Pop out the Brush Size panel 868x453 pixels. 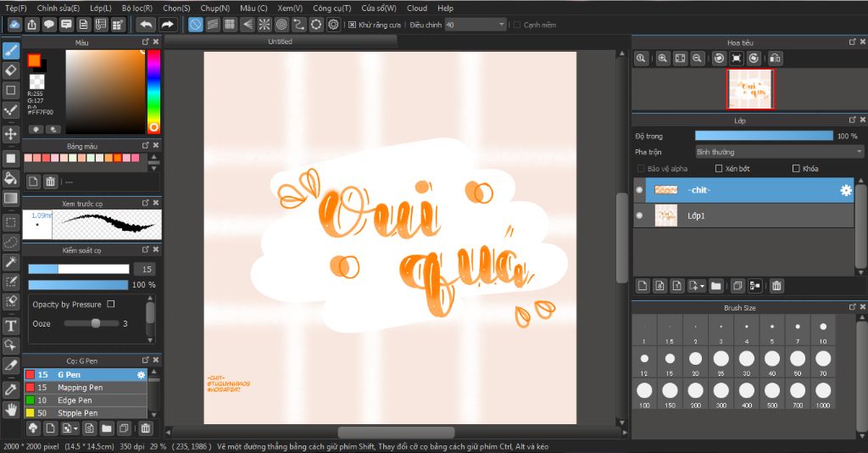(853, 307)
